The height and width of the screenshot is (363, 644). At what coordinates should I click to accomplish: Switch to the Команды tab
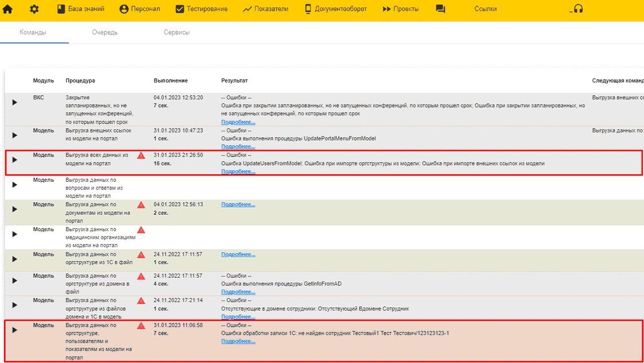33,32
